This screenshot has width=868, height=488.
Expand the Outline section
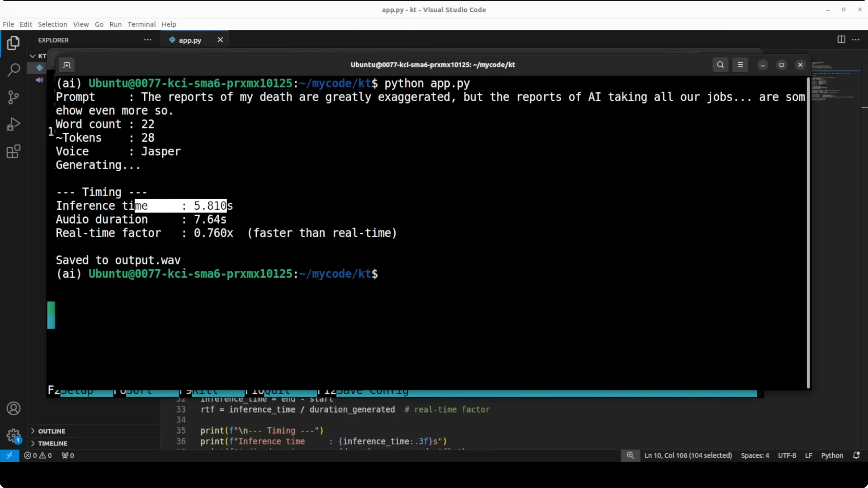coord(52,431)
